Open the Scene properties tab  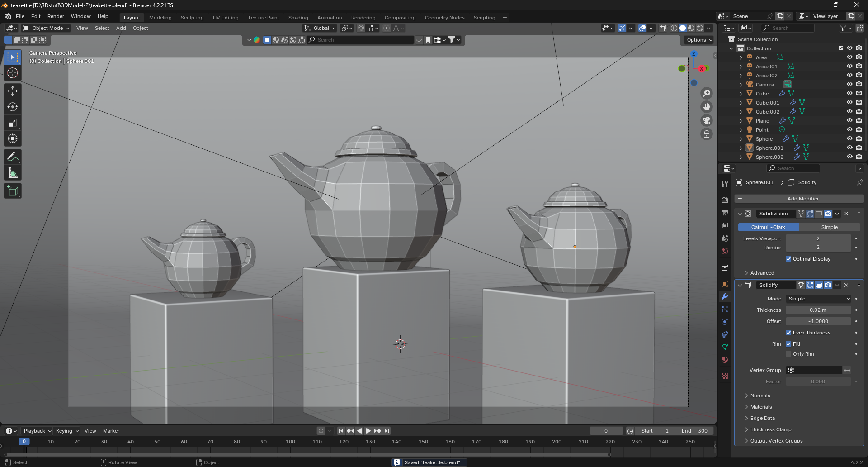(x=725, y=238)
